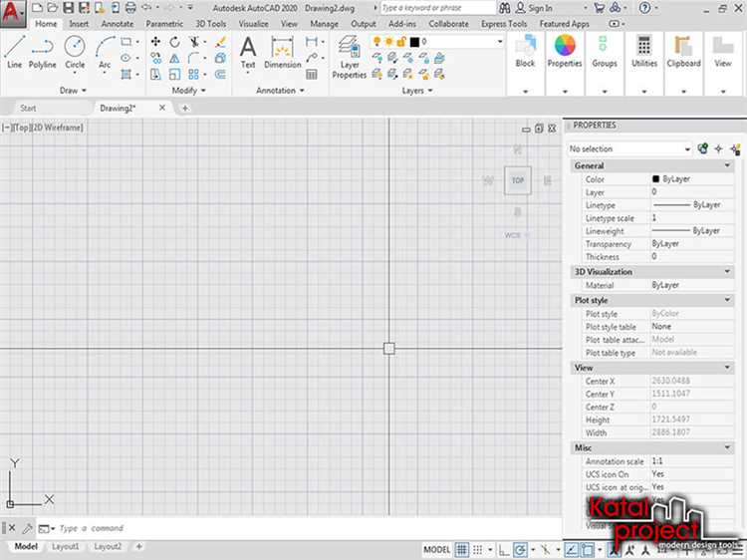The width and height of the screenshot is (747, 560).
Task: Switch to the Annotate ribbon tab
Action: 117,23
